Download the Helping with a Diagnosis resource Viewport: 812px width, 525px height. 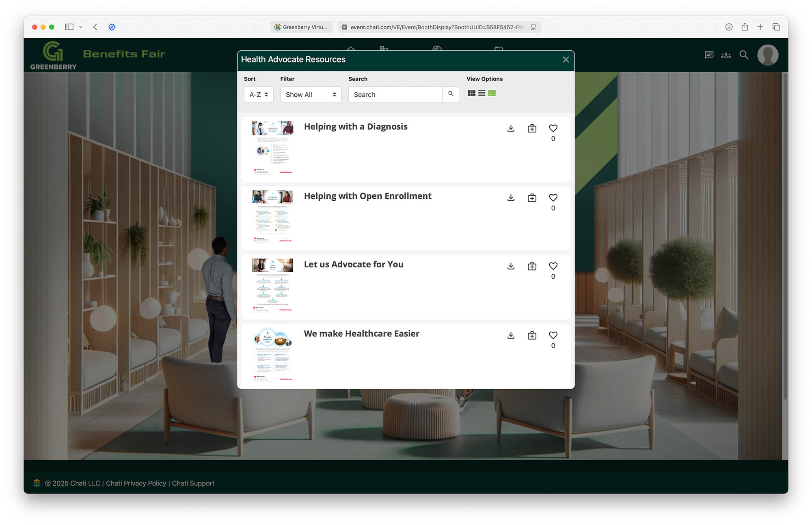pyautogui.click(x=511, y=128)
